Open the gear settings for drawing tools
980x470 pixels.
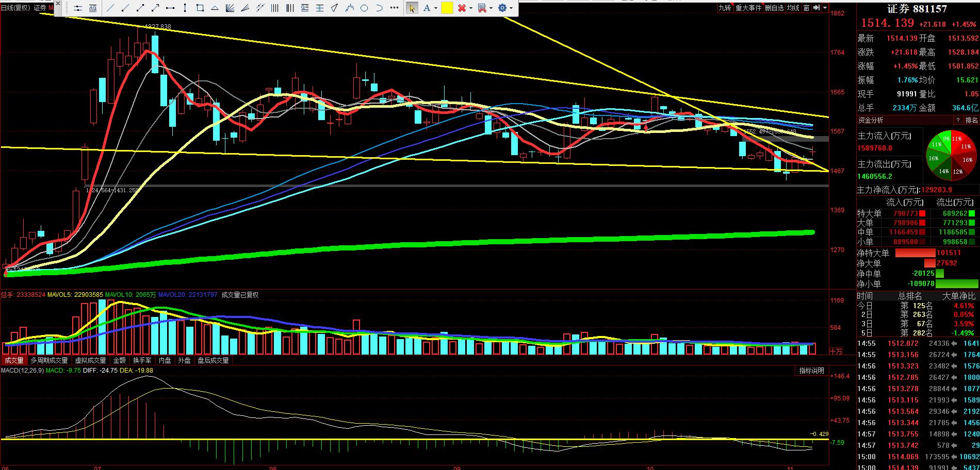pyautogui.click(x=502, y=8)
